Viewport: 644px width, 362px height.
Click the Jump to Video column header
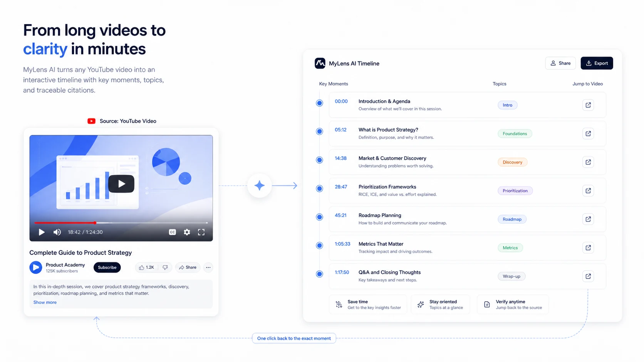click(x=587, y=84)
